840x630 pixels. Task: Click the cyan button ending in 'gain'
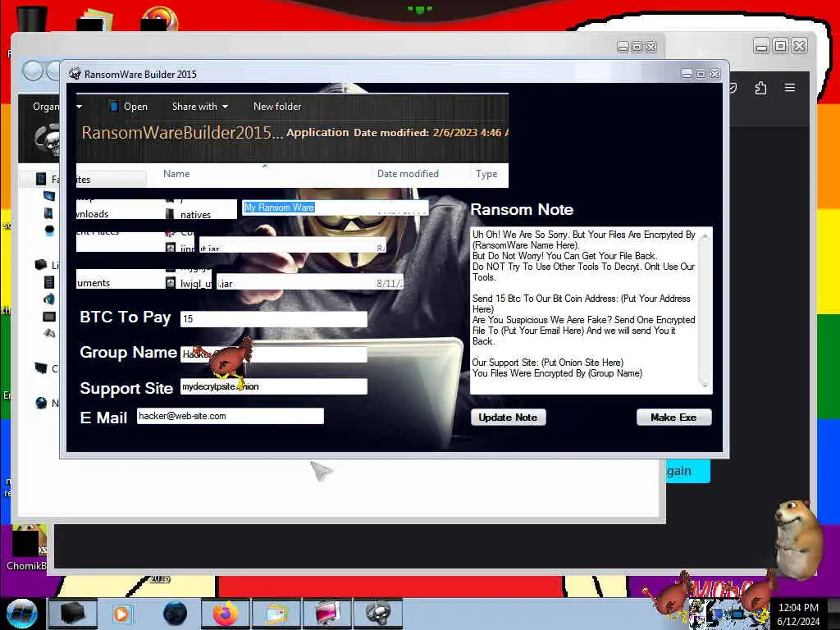(x=688, y=471)
